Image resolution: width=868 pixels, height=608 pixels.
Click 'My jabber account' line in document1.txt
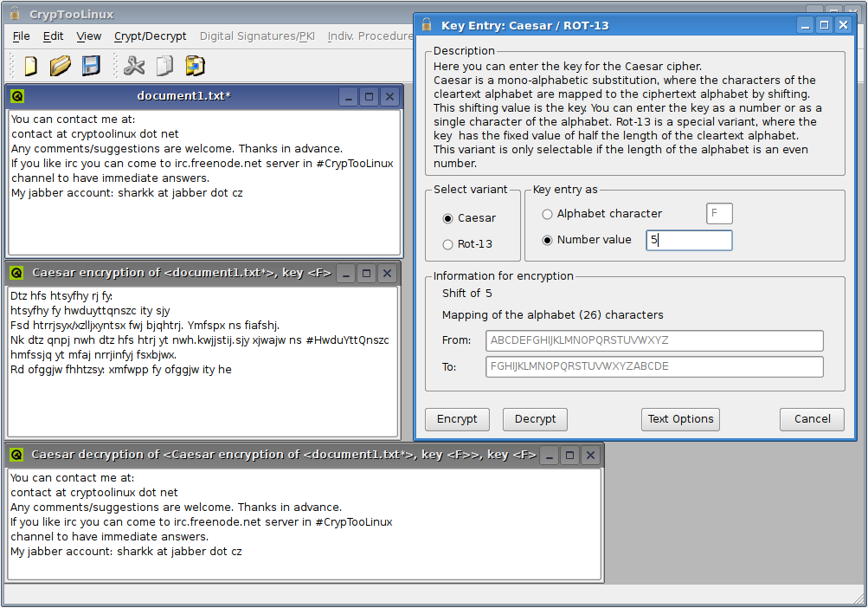[x=126, y=193]
